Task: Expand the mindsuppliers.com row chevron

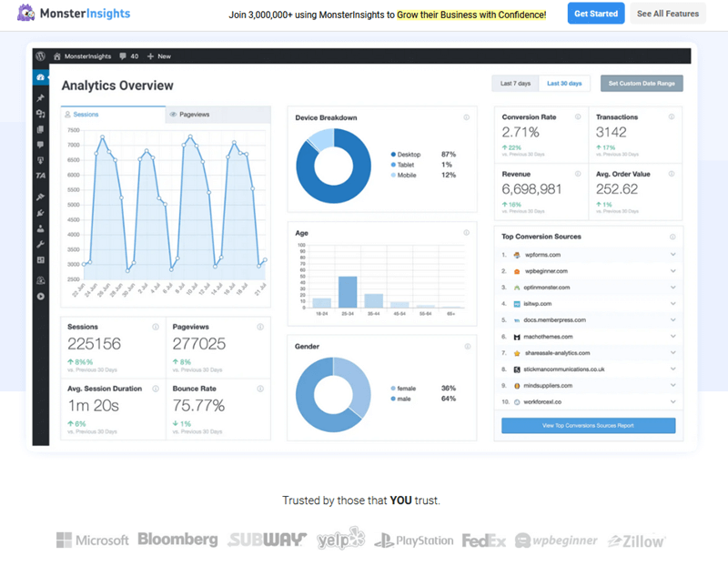Action: pyautogui.click(x=672, y=385)
